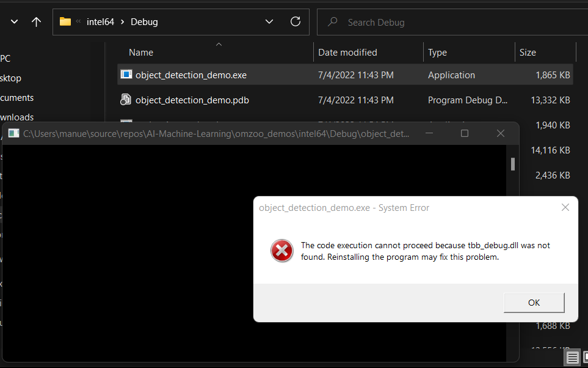Switch to details view layout
Screen dimensions: 588x368
[x=572, y=358]
